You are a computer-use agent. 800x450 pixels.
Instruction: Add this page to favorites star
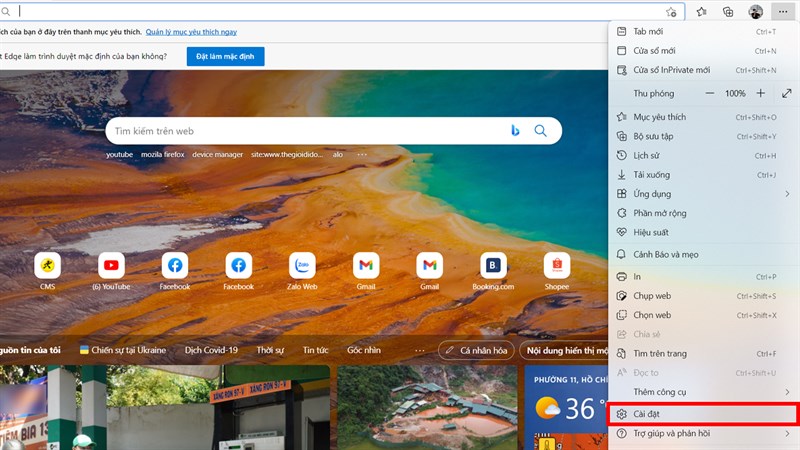[671, 12]
